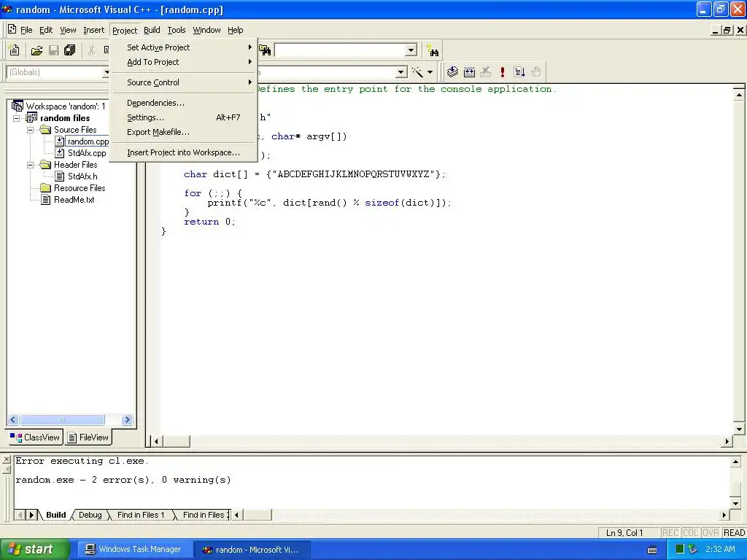Click the 'Error executing cl.exe.' output line
The height and width of the screenshot is (560, 747).
[x=82, y=461]
